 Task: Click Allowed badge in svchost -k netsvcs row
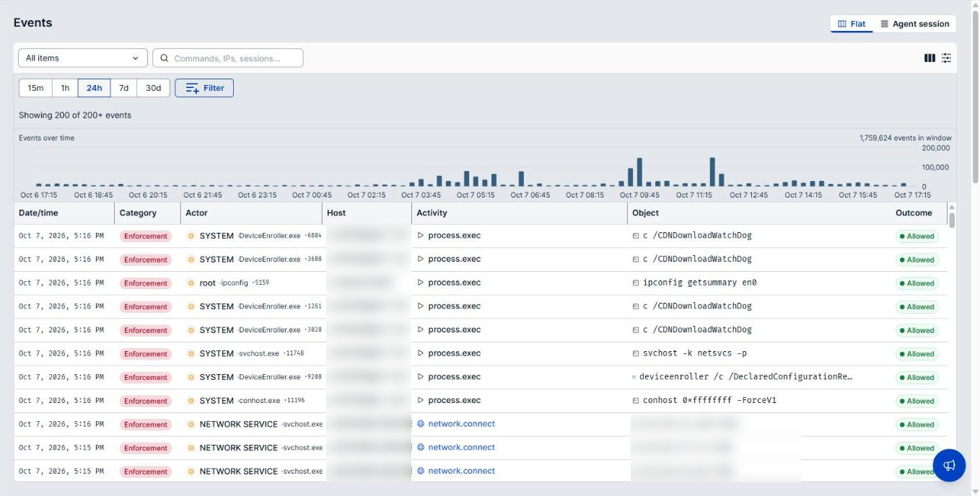point(917,354)
